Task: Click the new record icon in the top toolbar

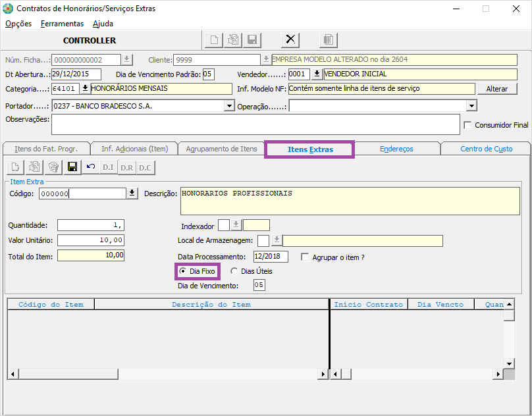Action: click(214, 40)
